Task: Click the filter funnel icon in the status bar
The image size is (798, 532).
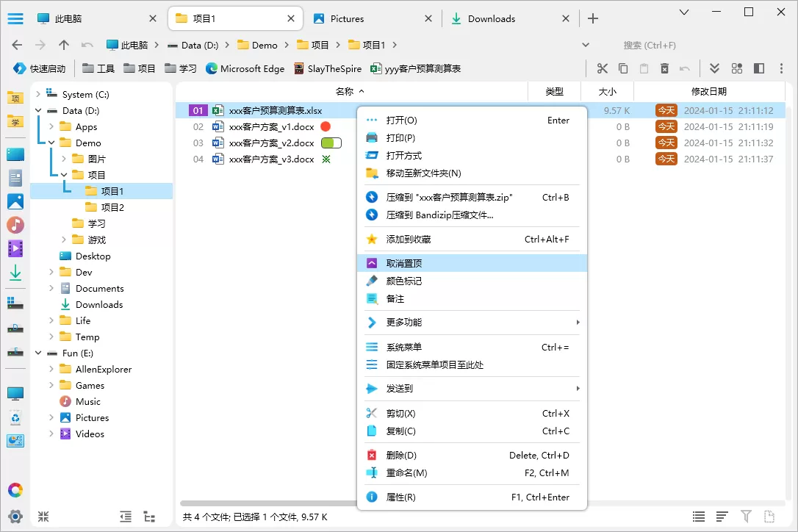Action: [746, 517]
